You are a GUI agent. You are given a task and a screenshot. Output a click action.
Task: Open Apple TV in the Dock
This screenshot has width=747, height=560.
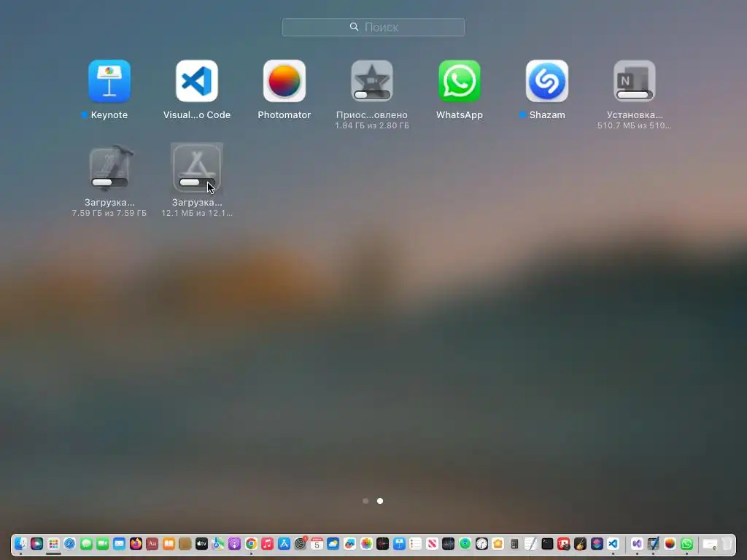[x=201, y=544]
